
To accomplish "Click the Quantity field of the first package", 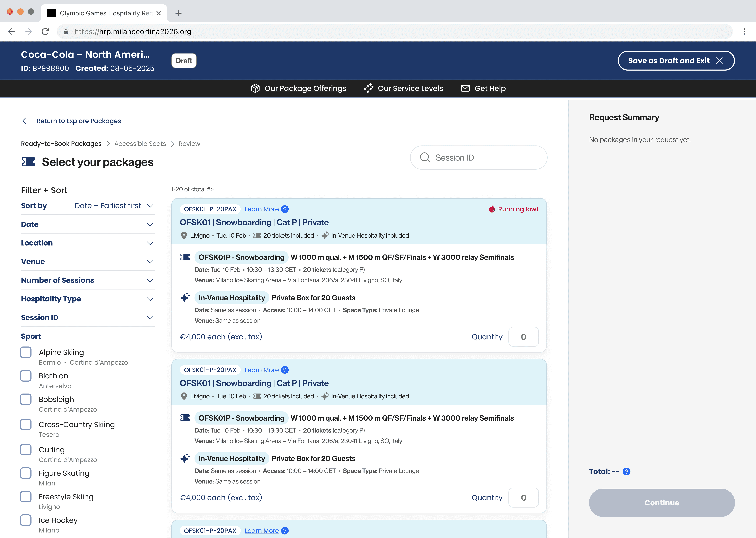I will coord(523,337).
